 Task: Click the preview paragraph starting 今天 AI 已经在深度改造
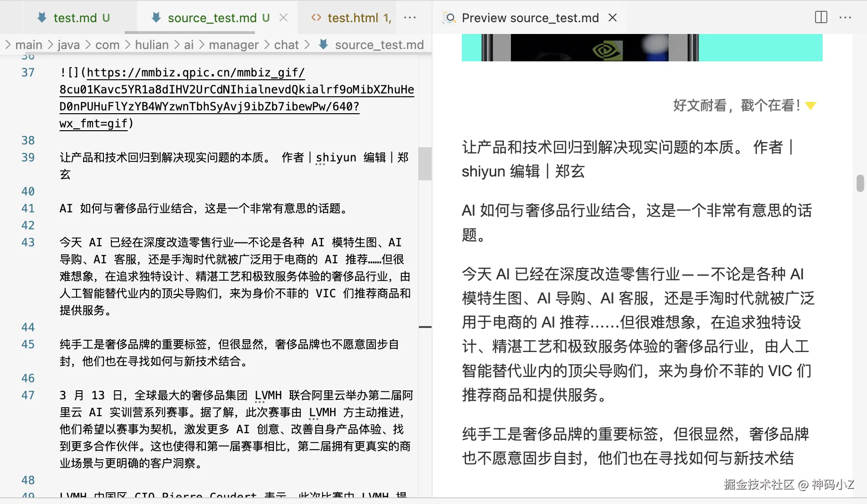[x=638, y=334]
